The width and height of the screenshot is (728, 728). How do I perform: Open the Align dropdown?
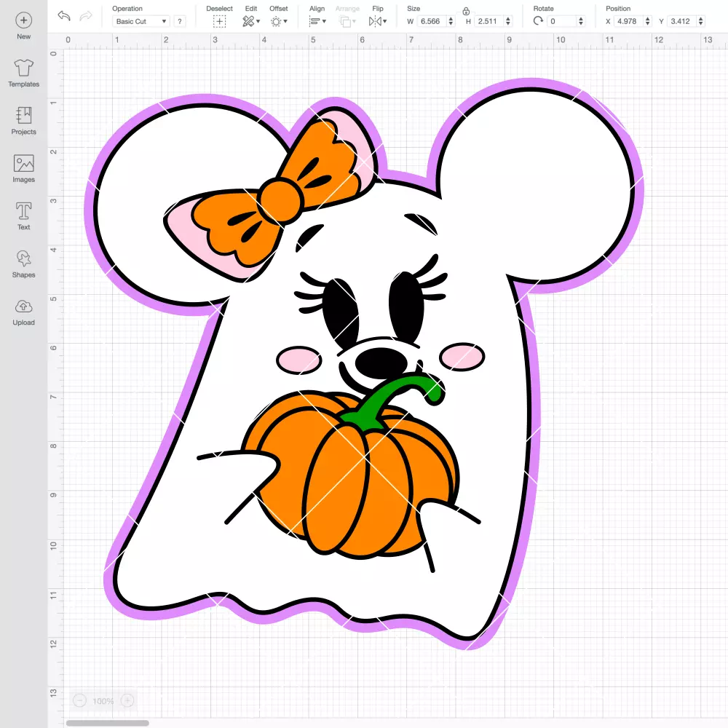(x=317, y=21)
